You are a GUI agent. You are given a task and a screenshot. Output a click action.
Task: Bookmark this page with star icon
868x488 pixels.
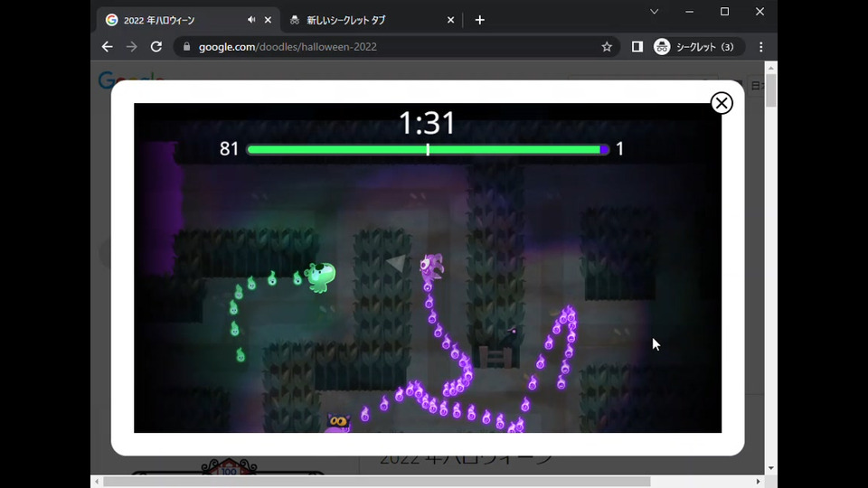(x=607, y=47)
